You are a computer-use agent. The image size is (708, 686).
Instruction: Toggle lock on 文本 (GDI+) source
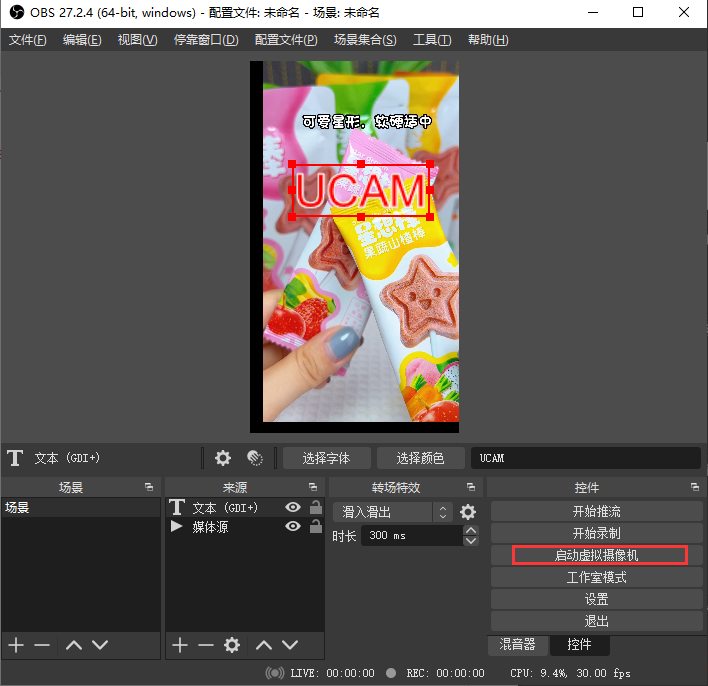[x=315, y=508]
